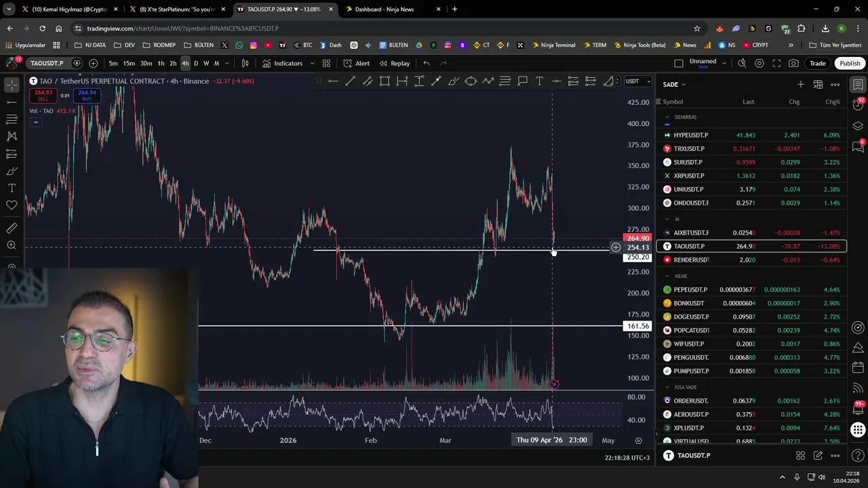This screenshot has width=868, height=488.
Task: Select the 1h timeframe
Action: 161,63
